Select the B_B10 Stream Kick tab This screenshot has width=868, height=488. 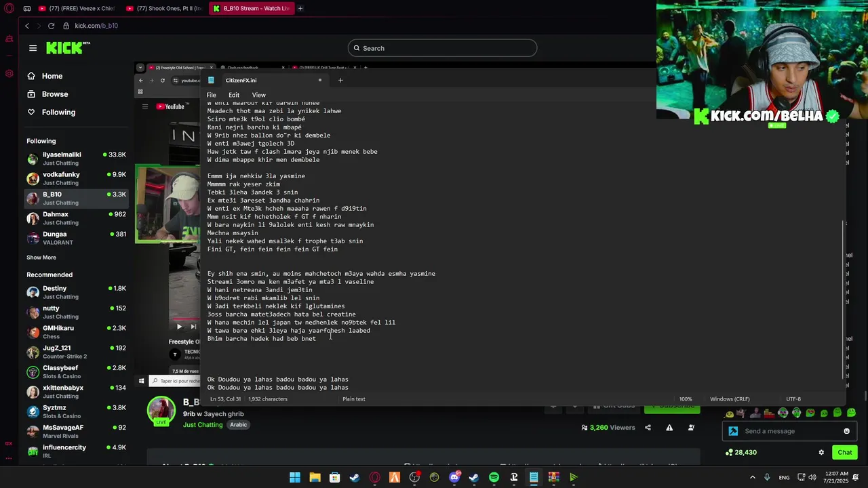pos(251,9)
